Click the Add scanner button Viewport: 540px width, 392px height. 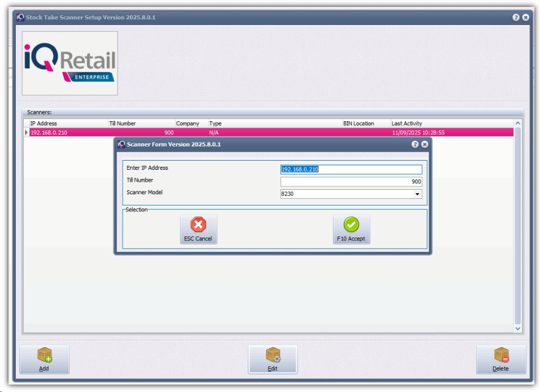44,360
